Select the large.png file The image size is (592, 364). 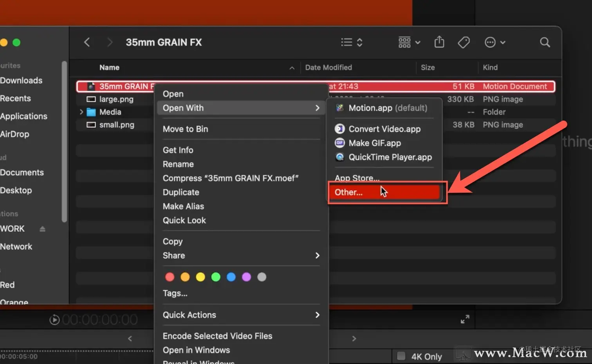coord(116,99)
